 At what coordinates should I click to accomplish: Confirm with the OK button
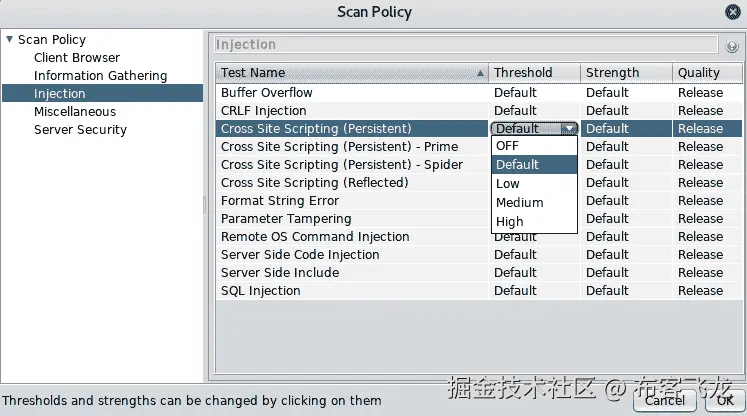tap(725, 400)
